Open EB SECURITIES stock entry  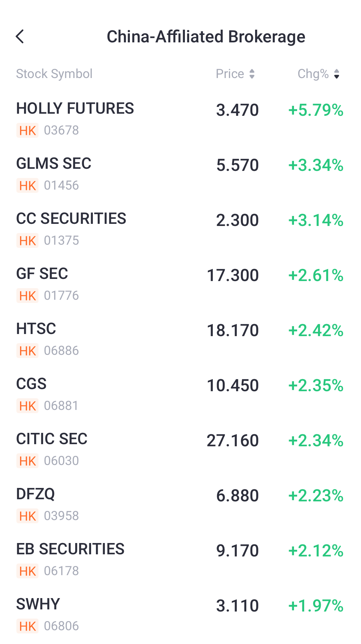pyautogui.click(x=71, y=549)
